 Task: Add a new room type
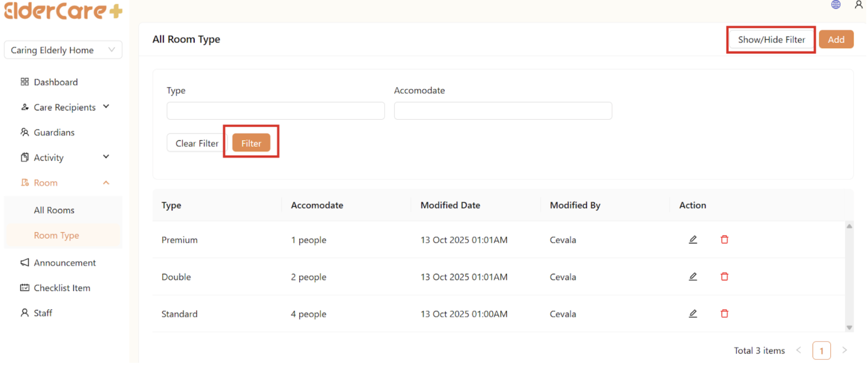[x=836, y=40]
